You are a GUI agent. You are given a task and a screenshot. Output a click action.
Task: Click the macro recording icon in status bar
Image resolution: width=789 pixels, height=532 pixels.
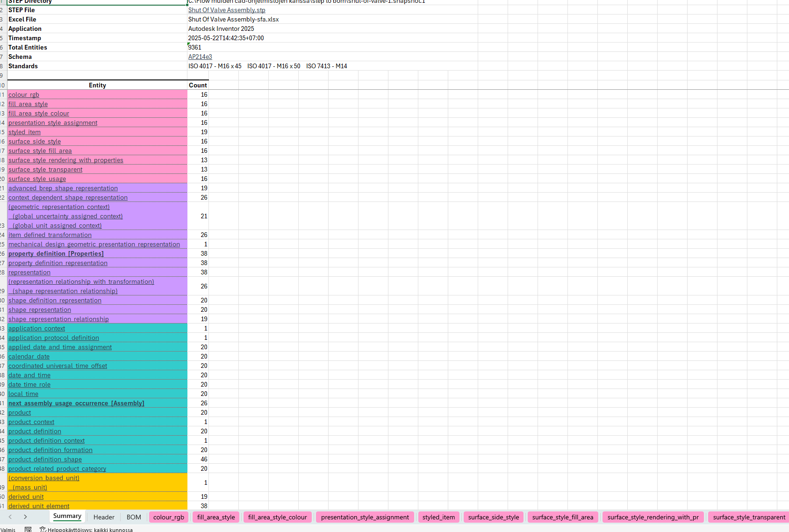[28, 529]
